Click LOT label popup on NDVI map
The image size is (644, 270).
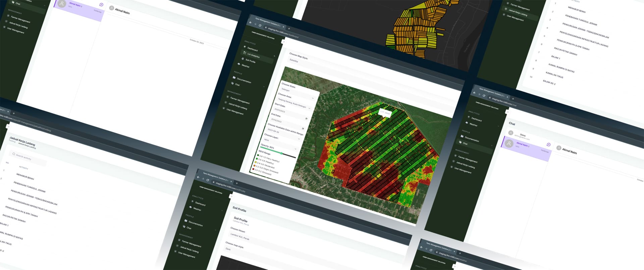pyautogui.click(x=385, y=113)
